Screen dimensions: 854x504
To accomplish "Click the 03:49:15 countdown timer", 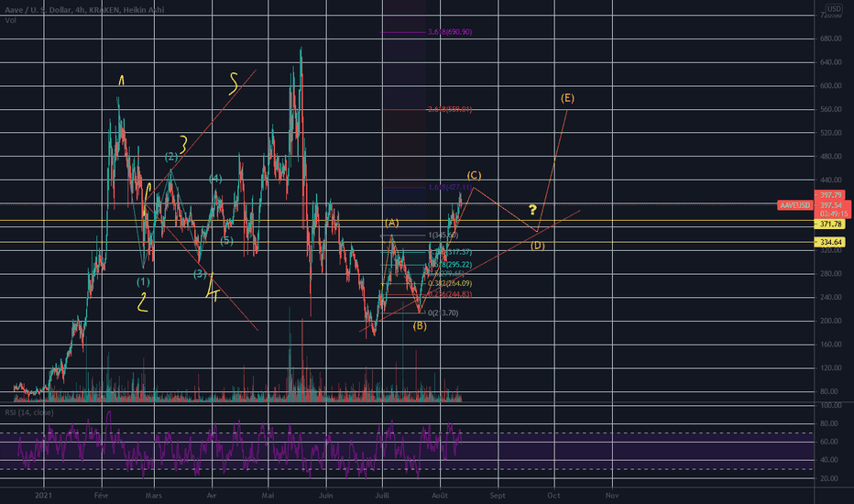I will coord(833,214).
